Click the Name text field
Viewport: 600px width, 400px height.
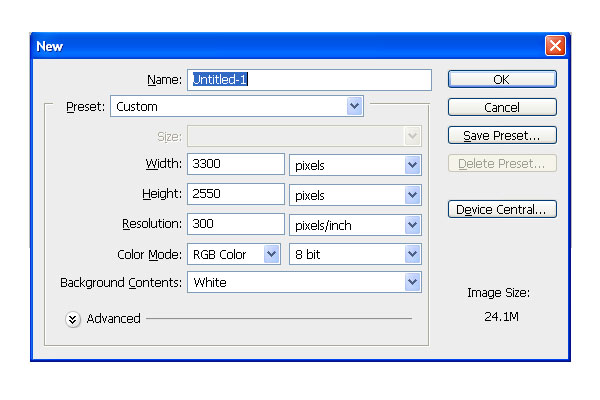pos(308,79)
